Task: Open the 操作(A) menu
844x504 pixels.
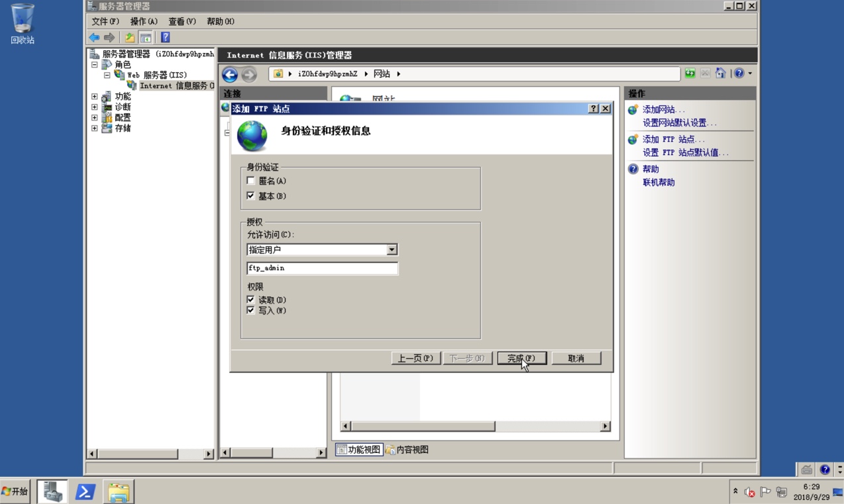Action: [144, 22]
